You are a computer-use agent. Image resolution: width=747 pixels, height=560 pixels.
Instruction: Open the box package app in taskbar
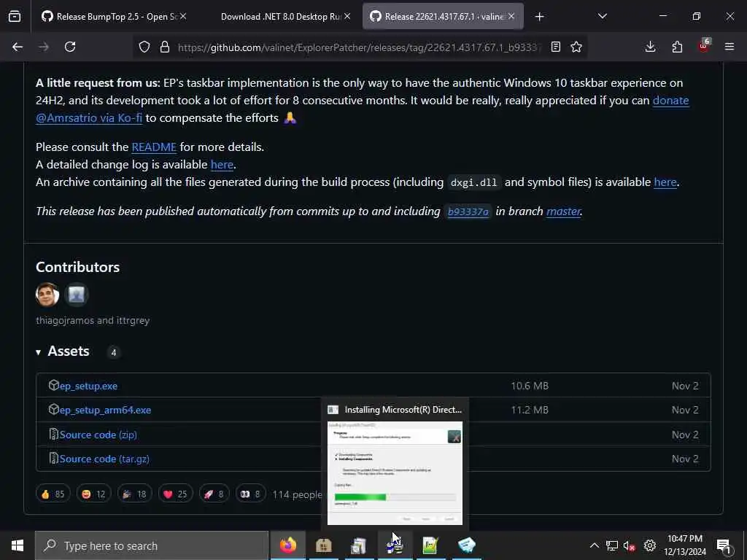point(323,545)
